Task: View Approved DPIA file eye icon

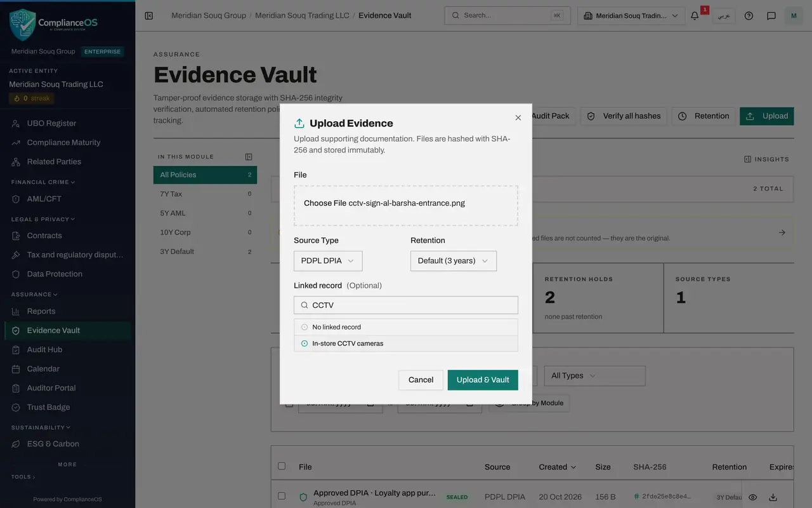Action: (752, 497)
